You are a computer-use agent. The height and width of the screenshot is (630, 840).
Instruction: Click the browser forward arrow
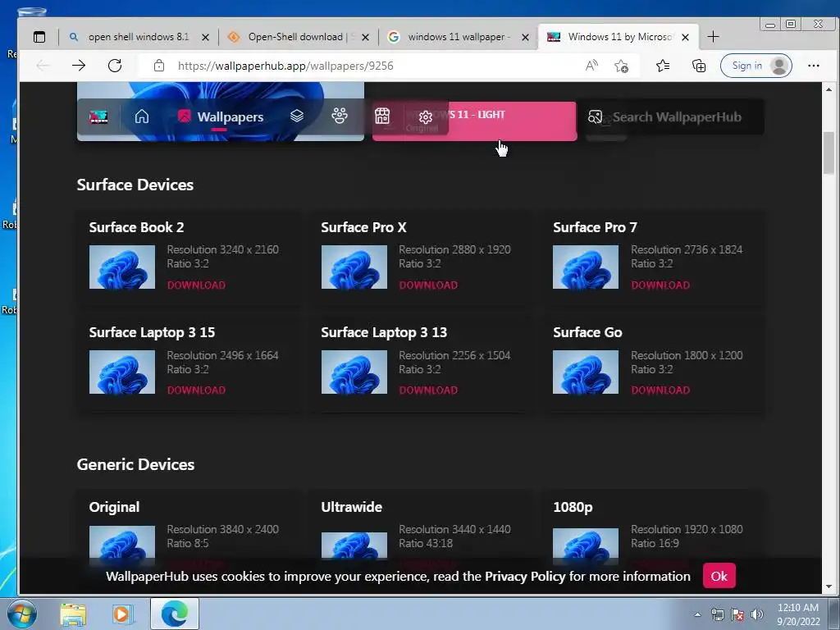point(79,66)
